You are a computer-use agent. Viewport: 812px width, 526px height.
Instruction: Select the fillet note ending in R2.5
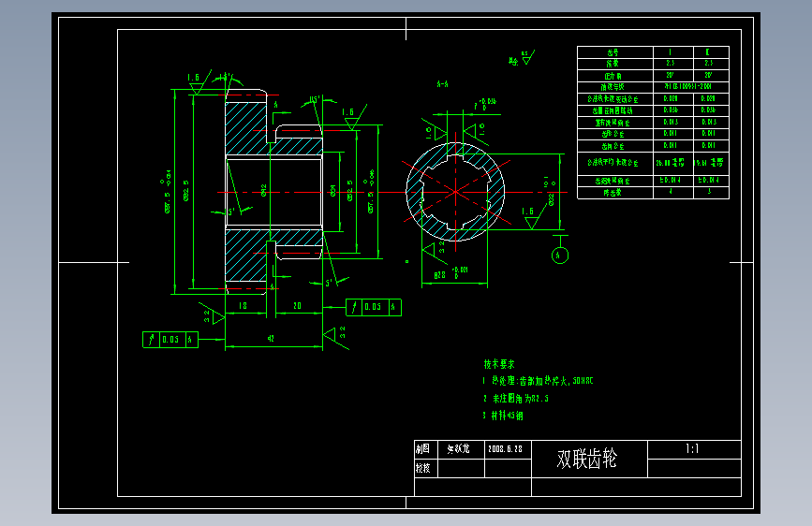click(x=515, y=399)
